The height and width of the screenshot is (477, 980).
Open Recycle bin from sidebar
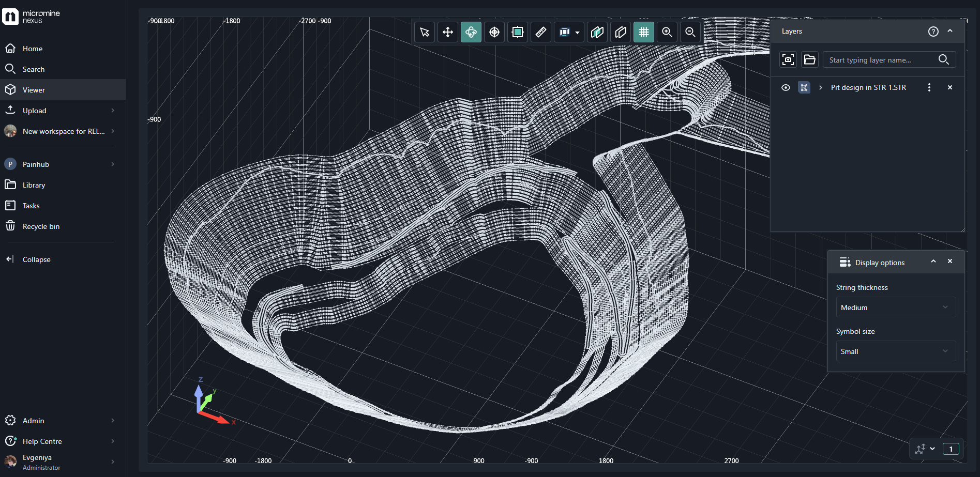point(41,226)
